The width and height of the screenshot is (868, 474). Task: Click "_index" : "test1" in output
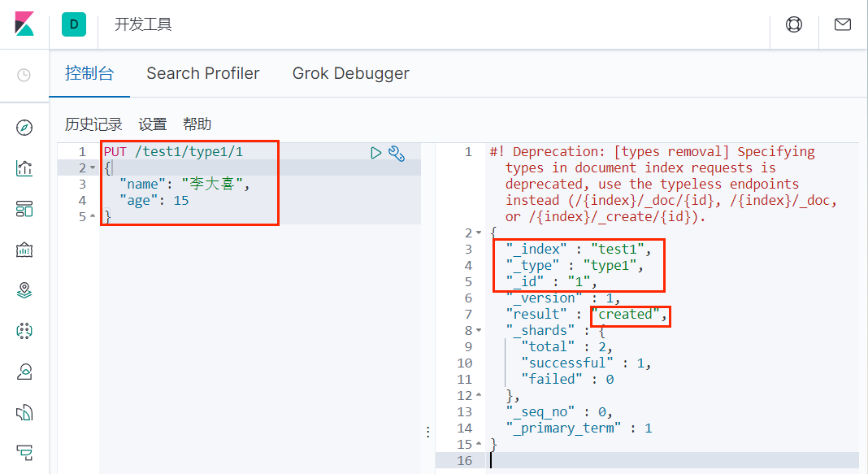click(x=579, y=249)
